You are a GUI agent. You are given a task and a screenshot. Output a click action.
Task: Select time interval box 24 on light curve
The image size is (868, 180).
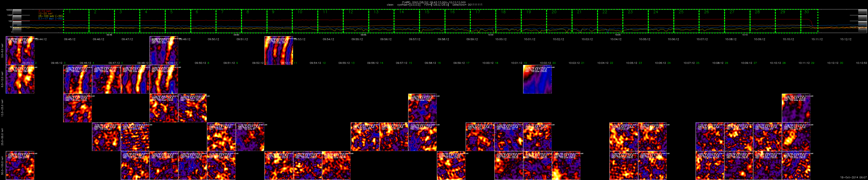click(x=661, y=21)
